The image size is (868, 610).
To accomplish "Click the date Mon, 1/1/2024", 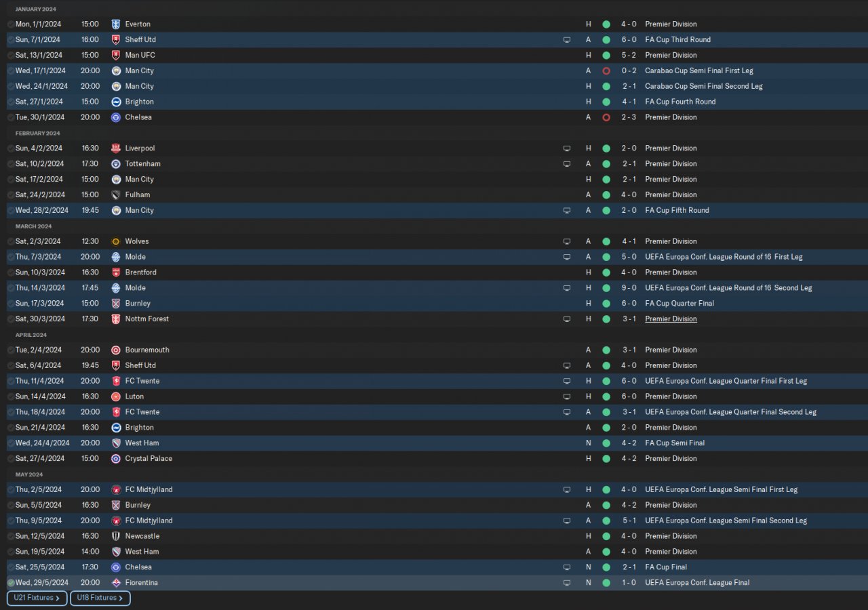I will (x=38, y=24).
